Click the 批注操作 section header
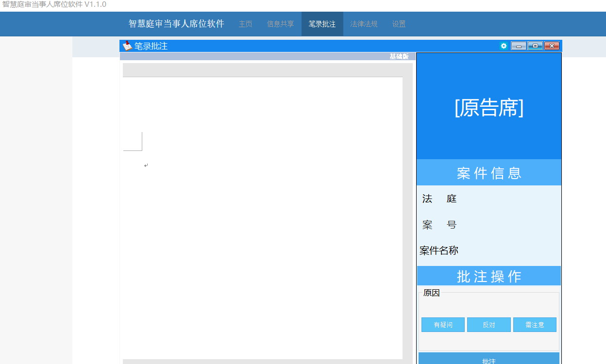606x364 pixels. pos(489,276)
